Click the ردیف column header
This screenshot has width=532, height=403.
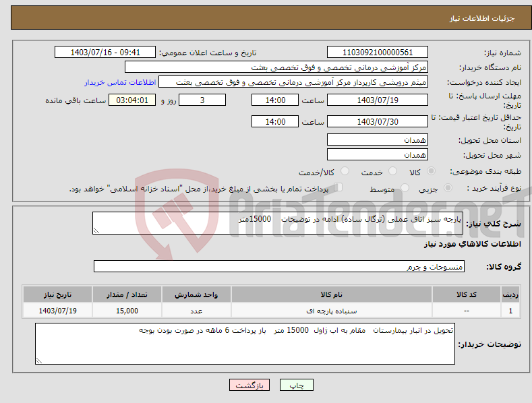[510, 294]
